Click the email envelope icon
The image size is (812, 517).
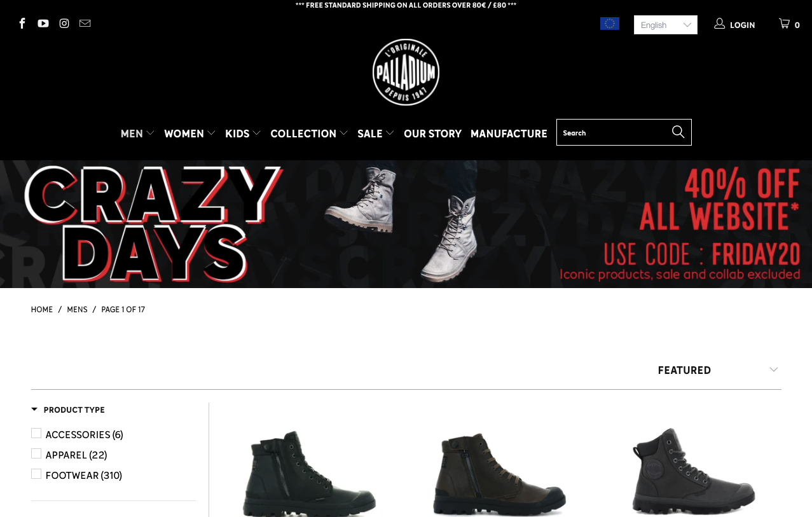click(x=85, y=24)
